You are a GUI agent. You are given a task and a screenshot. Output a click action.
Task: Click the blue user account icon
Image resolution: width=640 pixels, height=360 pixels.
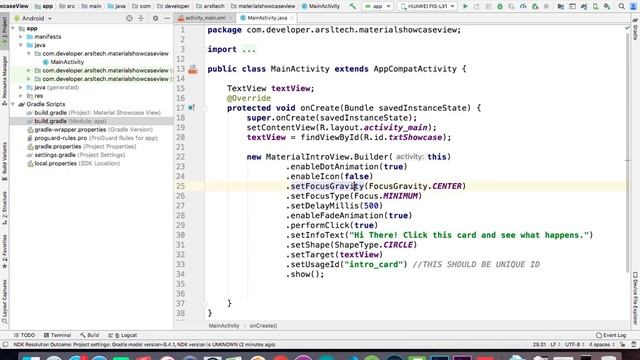(x=633, y=6)
